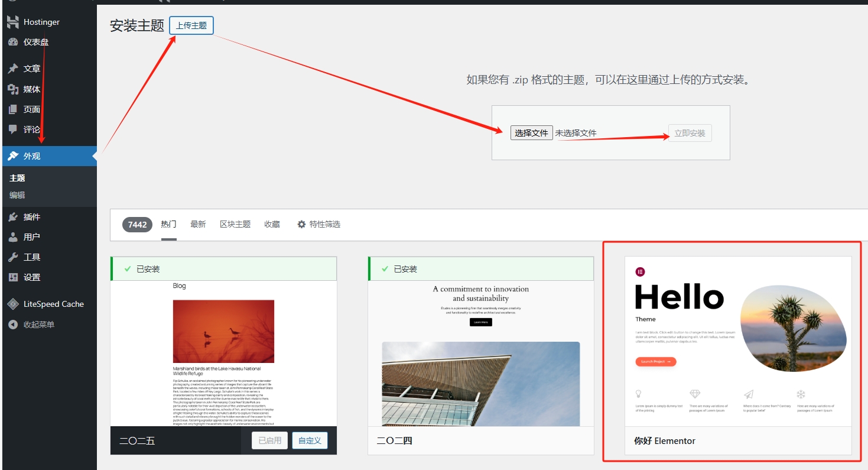868x470 pixels.
Task: Click the 二〇二五 theme name
Action: [x=137, y=441]
